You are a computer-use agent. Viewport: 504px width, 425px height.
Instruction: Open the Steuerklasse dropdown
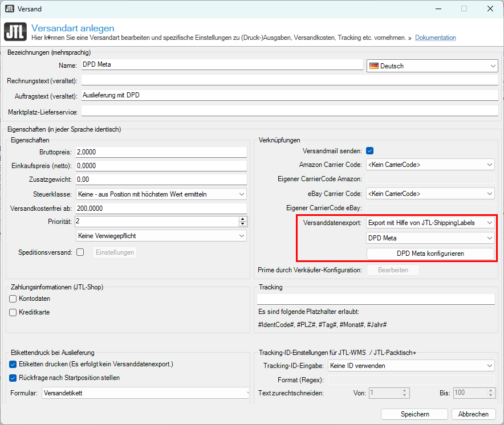[x=161, y=194]
